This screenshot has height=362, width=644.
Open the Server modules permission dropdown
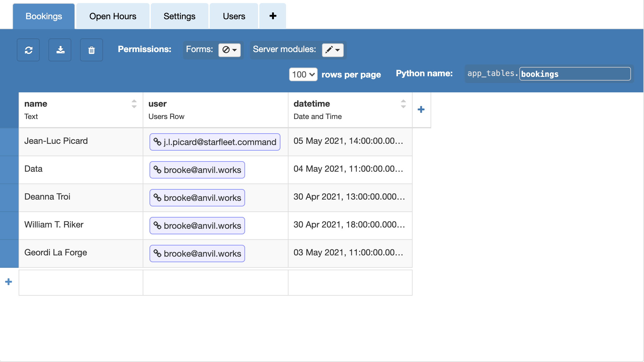tap(333, 50)
